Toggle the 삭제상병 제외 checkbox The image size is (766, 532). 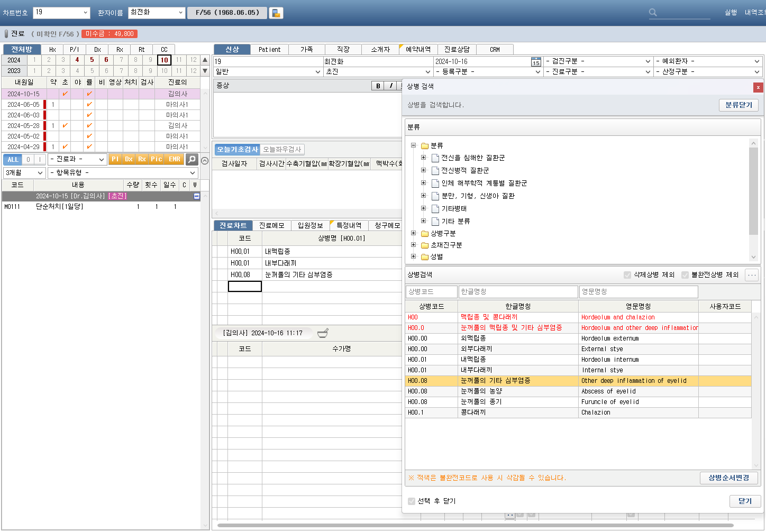[x=627, y=275]
